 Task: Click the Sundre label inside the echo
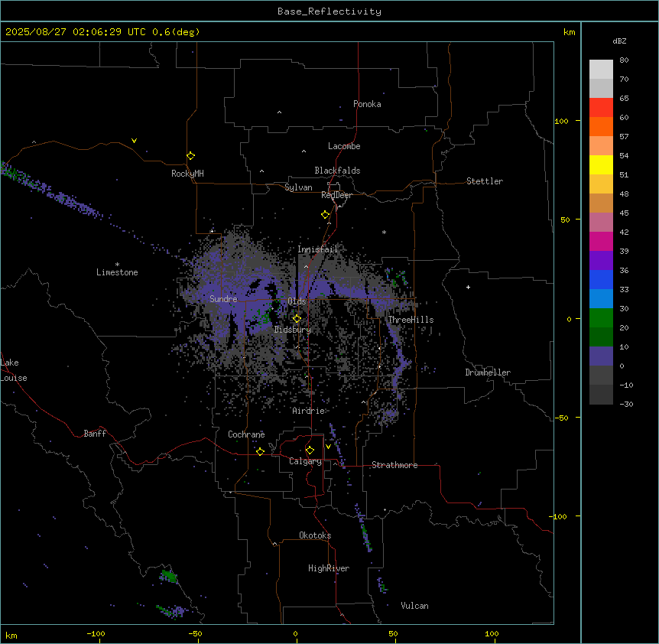223,299
